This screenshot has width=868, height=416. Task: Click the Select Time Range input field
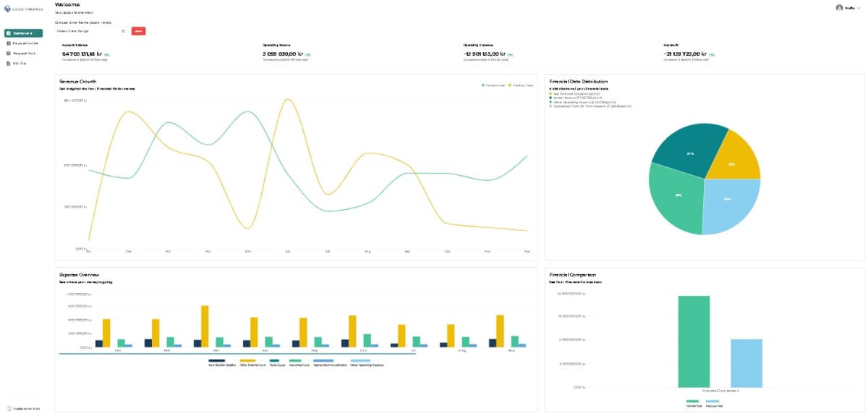pyautogui.click(x=91, y=31)
